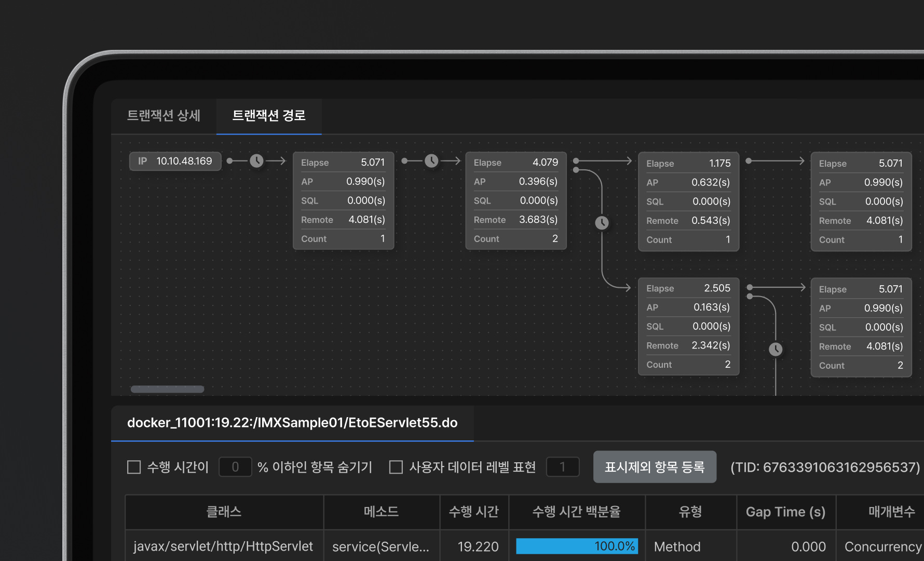Viewport: 924px width, 561px height.
Task: Click the clock icon on the curved path to the 2.505 node
Action: pos(602,223)
